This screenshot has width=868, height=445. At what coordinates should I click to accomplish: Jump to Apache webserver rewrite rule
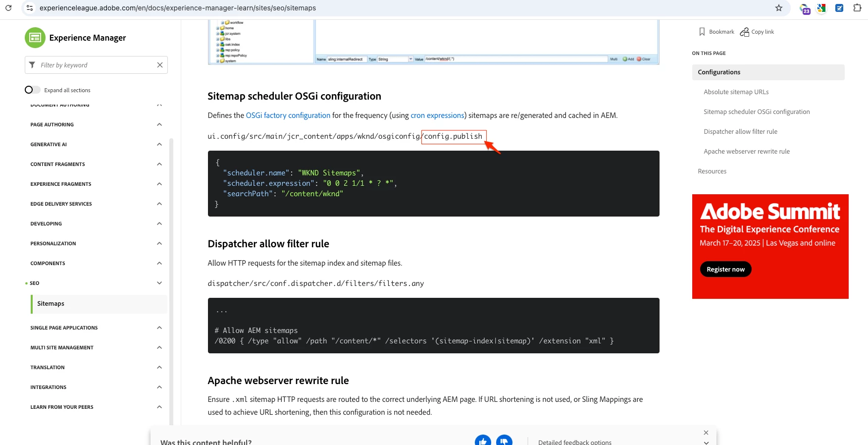coord(746,151)
